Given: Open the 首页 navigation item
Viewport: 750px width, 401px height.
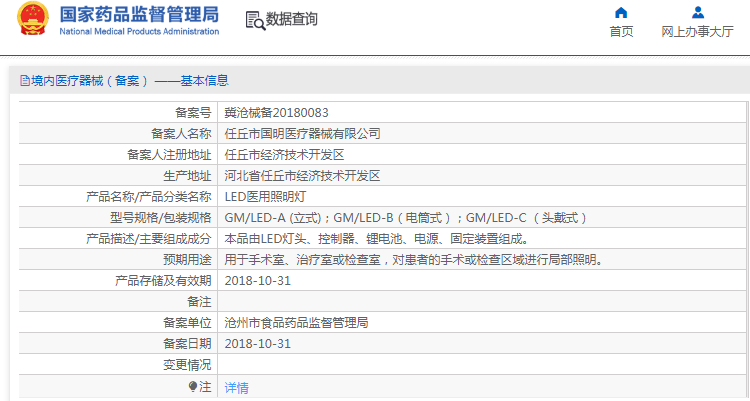Looking at the screenshot, I should (621, 31).
